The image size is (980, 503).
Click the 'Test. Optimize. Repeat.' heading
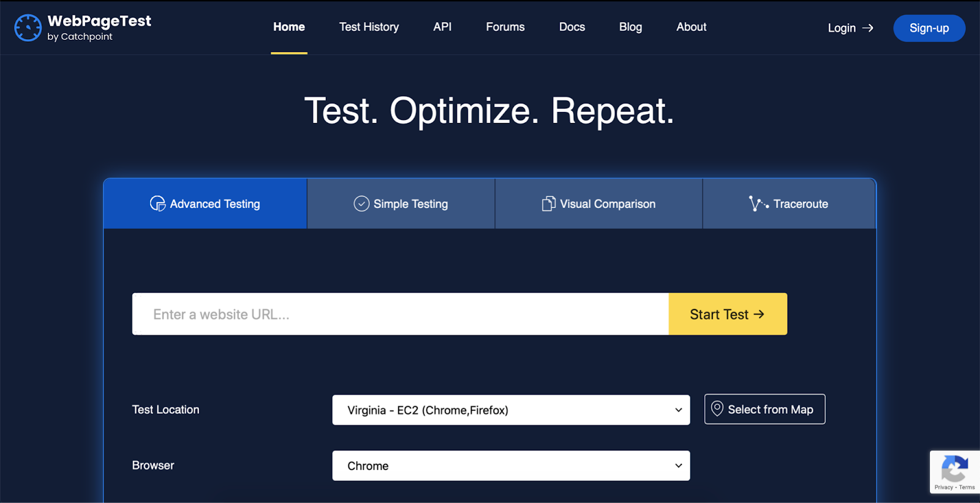(489, 111)
